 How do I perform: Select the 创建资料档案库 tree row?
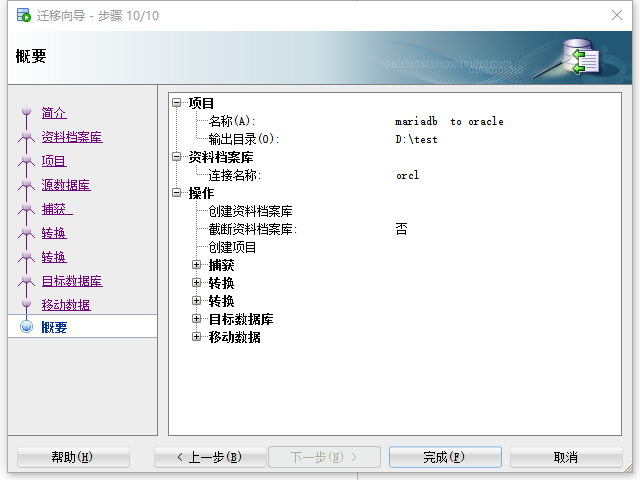[250, 211]
